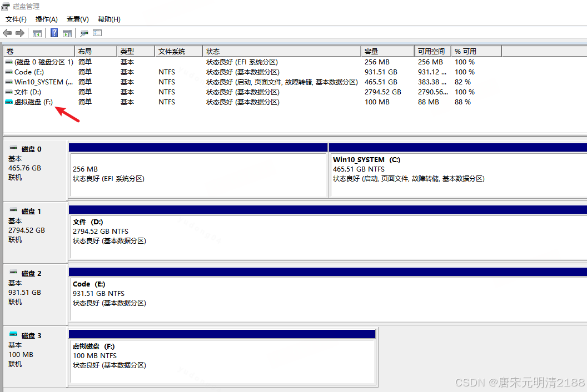Screen dimensions: 587x392
Task: Toggle the show/hide action pane icon
Action: tap(67, 33)
